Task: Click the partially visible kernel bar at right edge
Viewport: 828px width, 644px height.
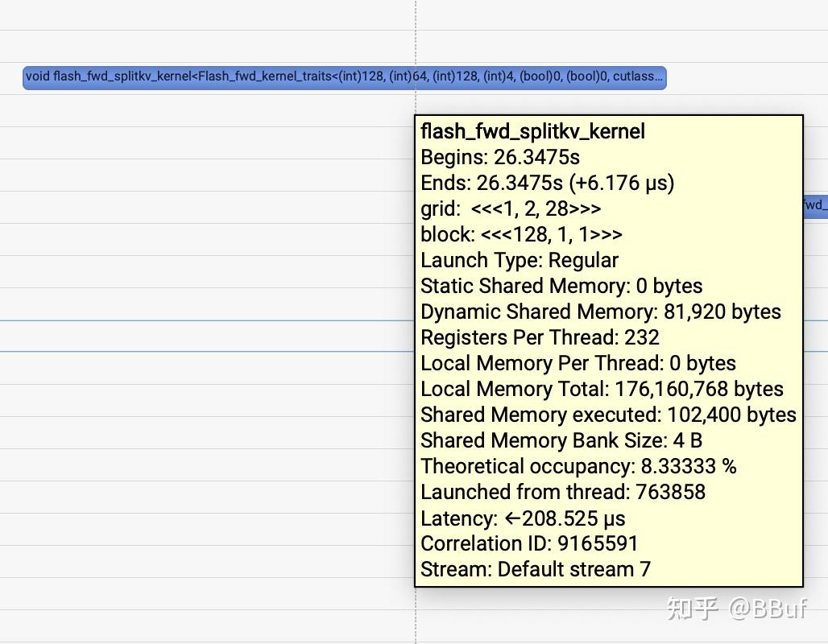Action: tap(816, 204)
